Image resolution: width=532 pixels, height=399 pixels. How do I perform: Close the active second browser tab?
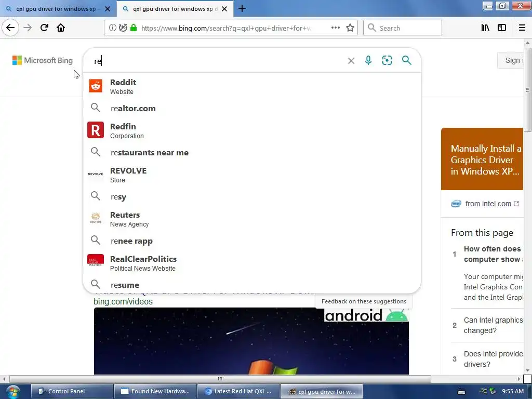pyautogui.click(x=224, y=9)
